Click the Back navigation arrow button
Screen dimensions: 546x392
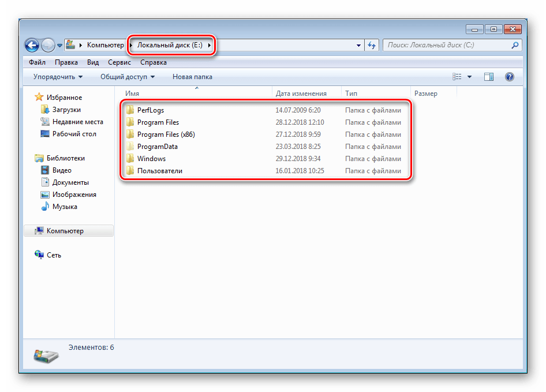tap(32, 45)
